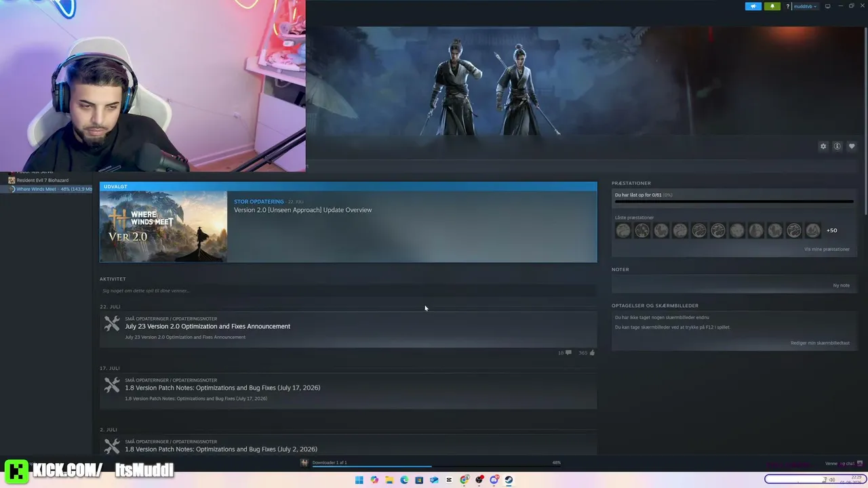
Task: Open CapCut from the taskbar
Action: 449,480
